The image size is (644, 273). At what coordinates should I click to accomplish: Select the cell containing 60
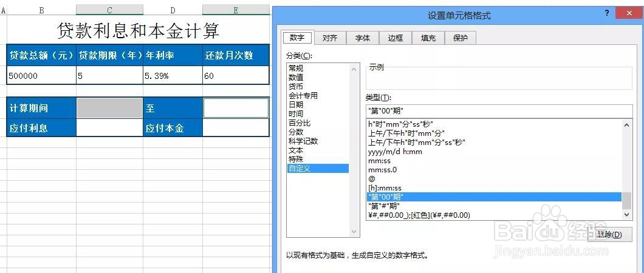coord(236,75)
